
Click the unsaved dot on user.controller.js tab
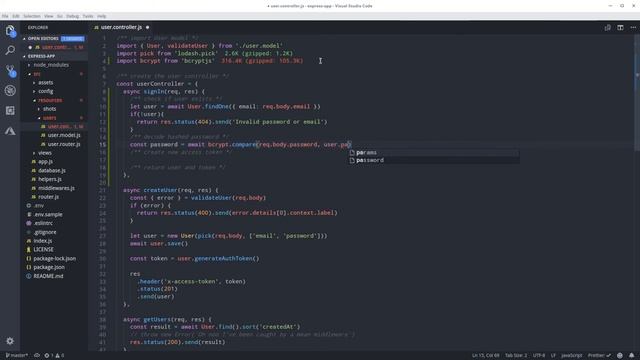pos(147,27)
